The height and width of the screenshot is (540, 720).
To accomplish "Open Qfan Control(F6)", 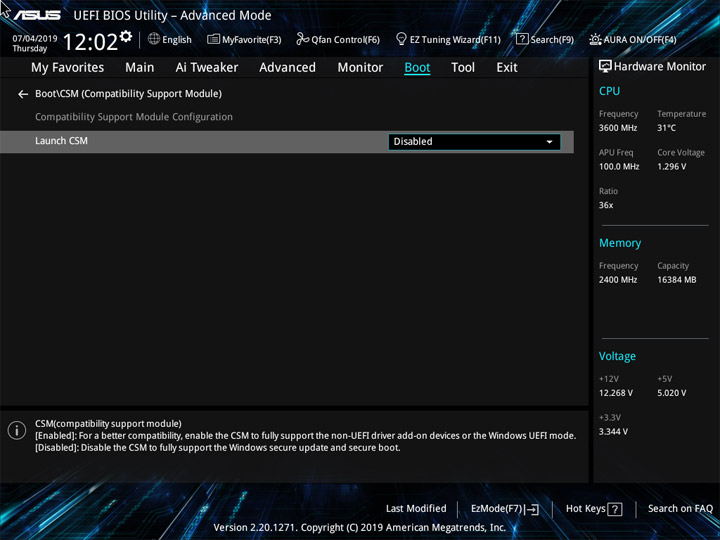I will click(x=338, y=39).
